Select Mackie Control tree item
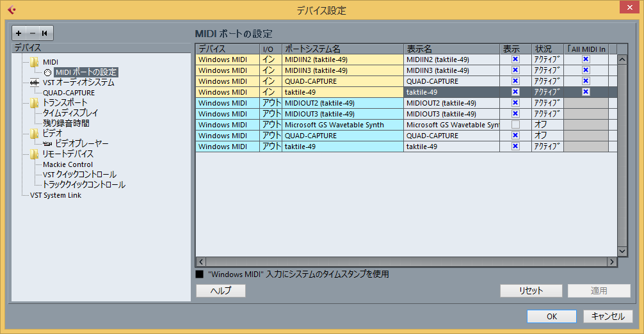The height and width of the screenshot is (334, 644). click(x=68, y=164)
